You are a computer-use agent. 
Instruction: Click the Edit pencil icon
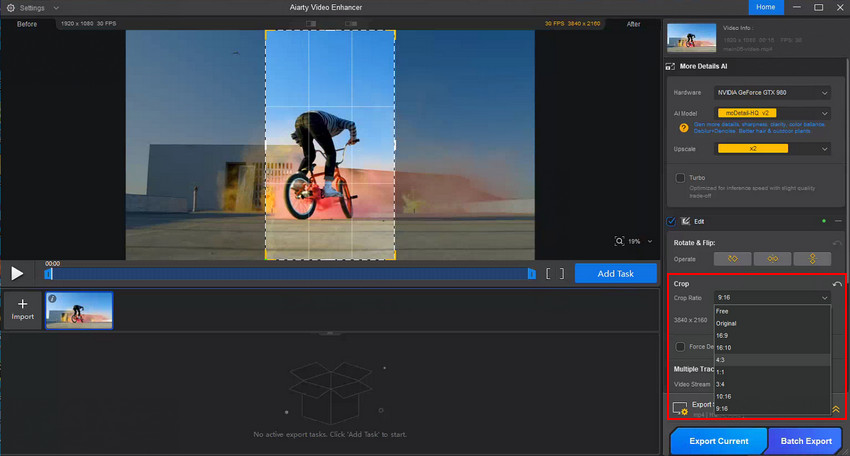(686, 221)
